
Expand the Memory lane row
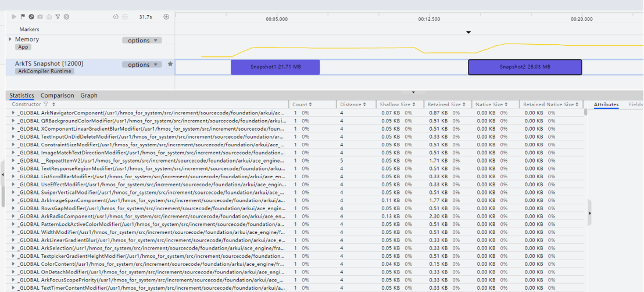point(10,39)
